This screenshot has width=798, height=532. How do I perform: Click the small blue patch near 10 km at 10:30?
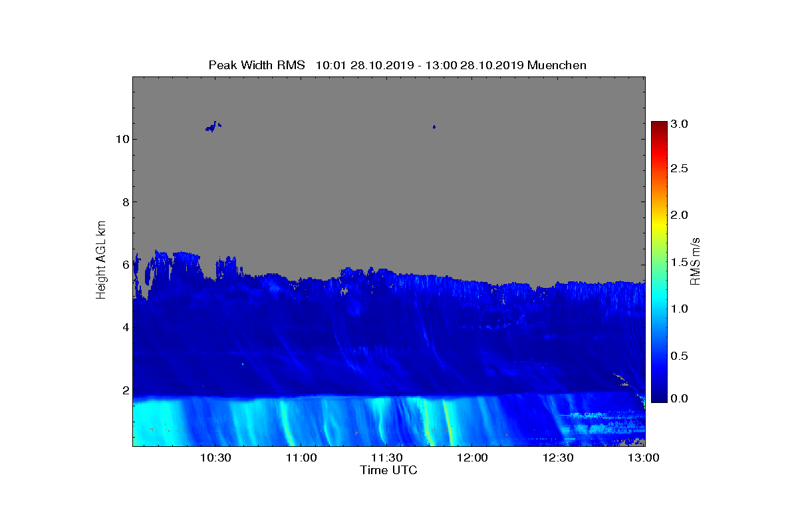tap(213, 126)
